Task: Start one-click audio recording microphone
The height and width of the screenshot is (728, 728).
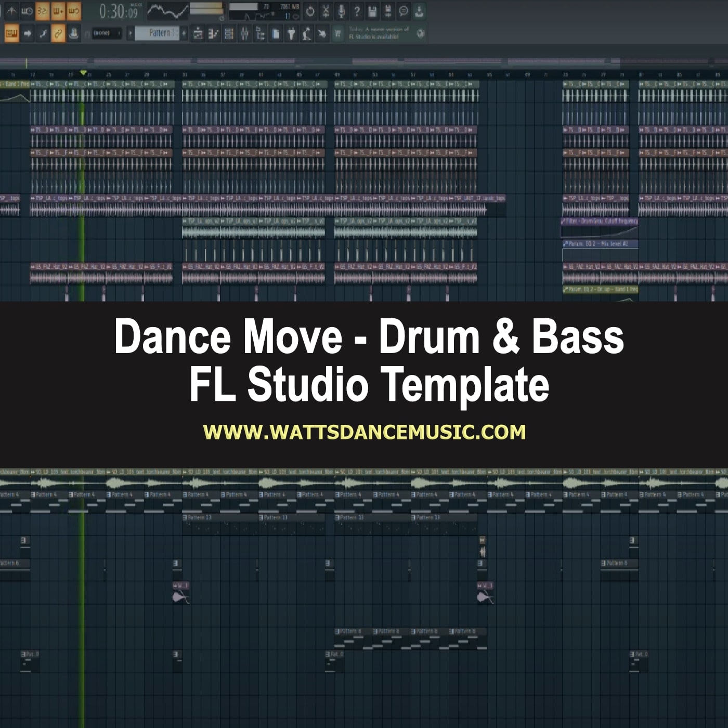Action: tap(341, 10)
